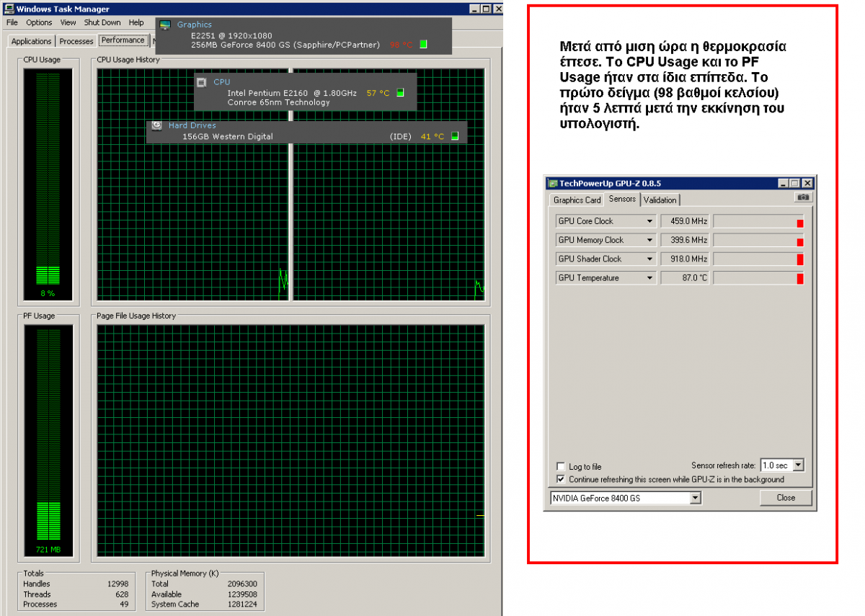Image resolution: width=865 pixels, height=616 pixels.
Task: Click the GPU Memory Clock value 399.6 MHz
Action: coord(685,240)
